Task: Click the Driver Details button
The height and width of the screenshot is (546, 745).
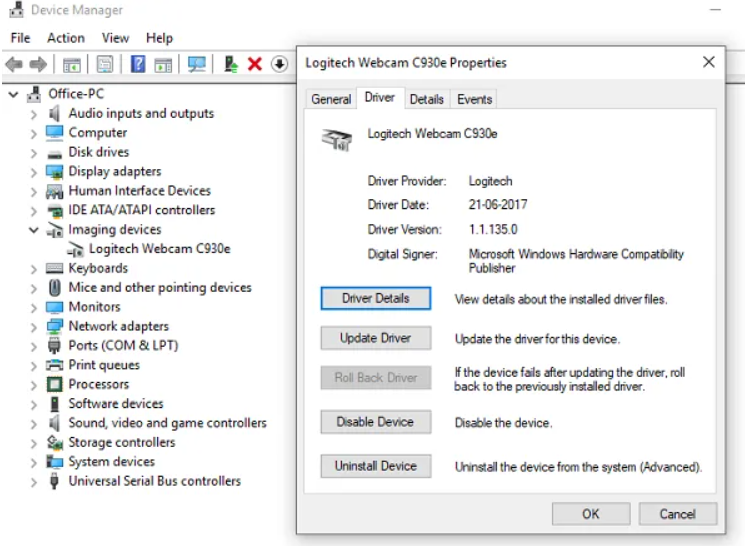Action: point(376,298)
